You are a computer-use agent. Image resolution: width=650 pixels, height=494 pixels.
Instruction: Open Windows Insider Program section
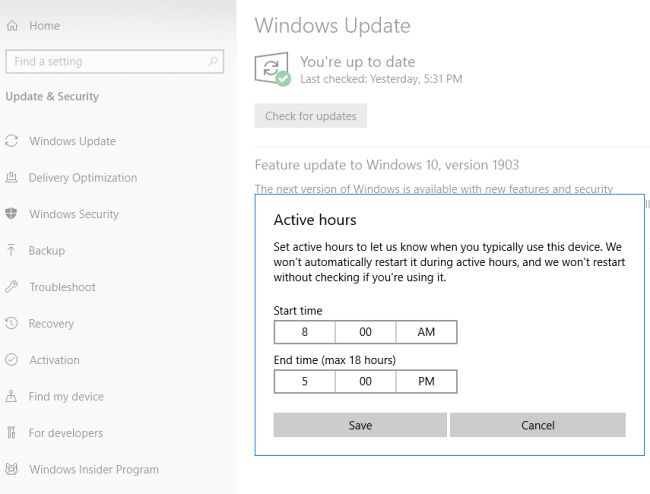(94, 469)
